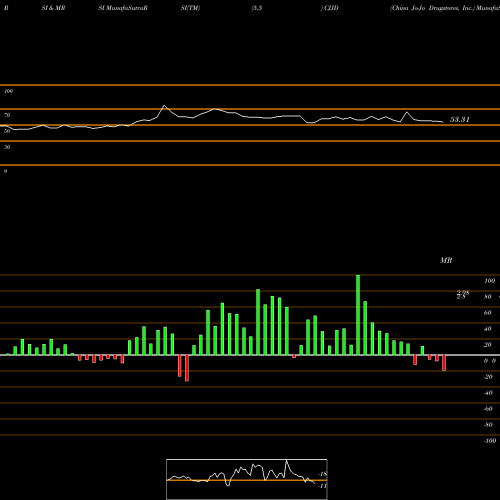
Task: Click the 20 label on the MR axis
Action: [488, 345]
